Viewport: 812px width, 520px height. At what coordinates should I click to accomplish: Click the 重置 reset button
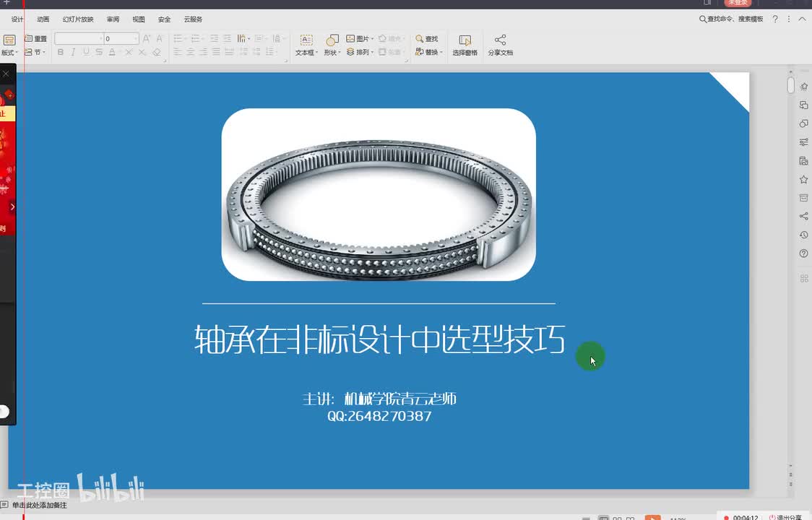click(x=35, y=39)
